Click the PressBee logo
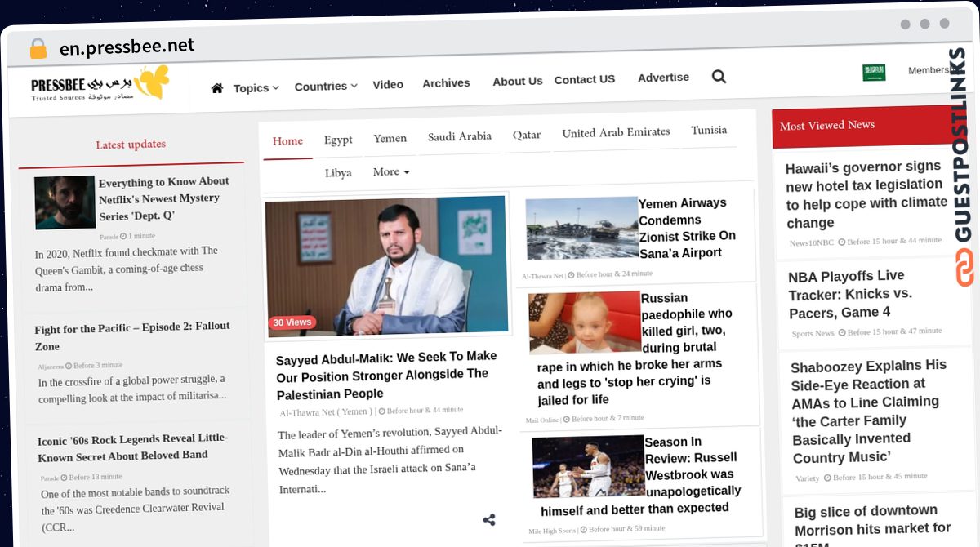 (100, 84)
